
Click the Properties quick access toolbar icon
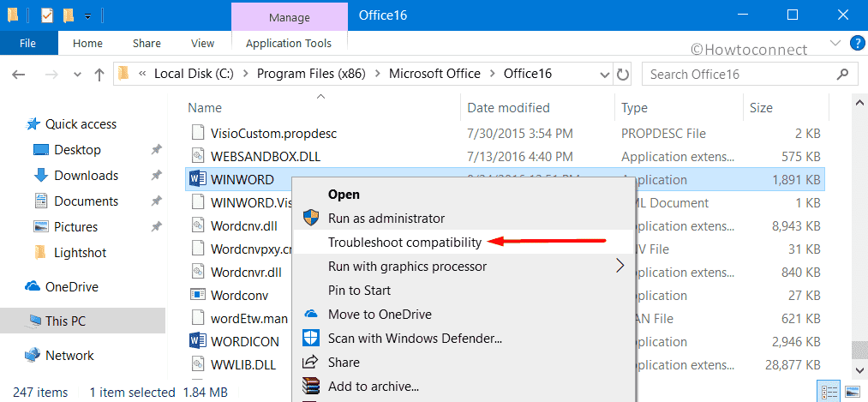[x=47, y=15]
